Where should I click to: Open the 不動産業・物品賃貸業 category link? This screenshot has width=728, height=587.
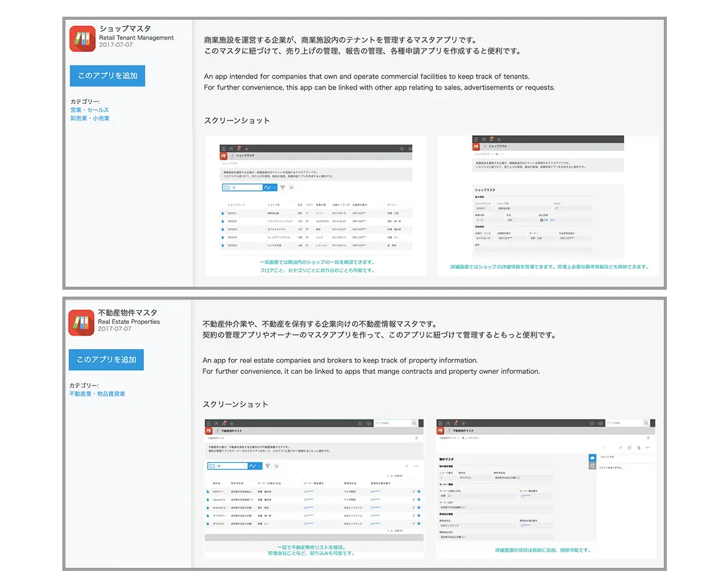(x=97, y=394)
